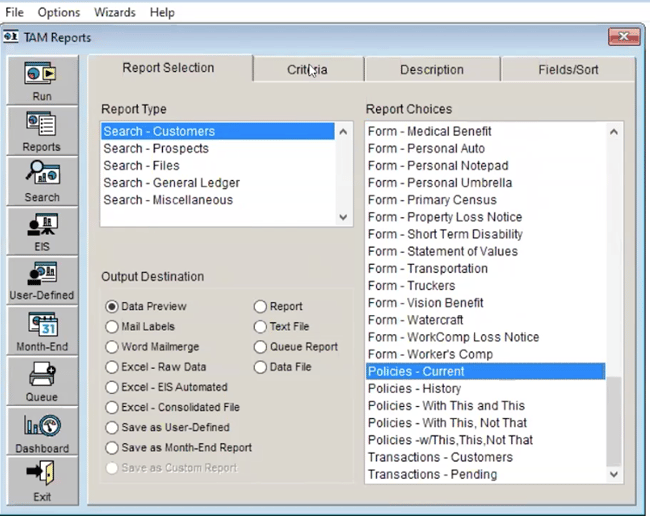
Task: Open User-Defined reports icon
Action: click(x=42, y=281)
